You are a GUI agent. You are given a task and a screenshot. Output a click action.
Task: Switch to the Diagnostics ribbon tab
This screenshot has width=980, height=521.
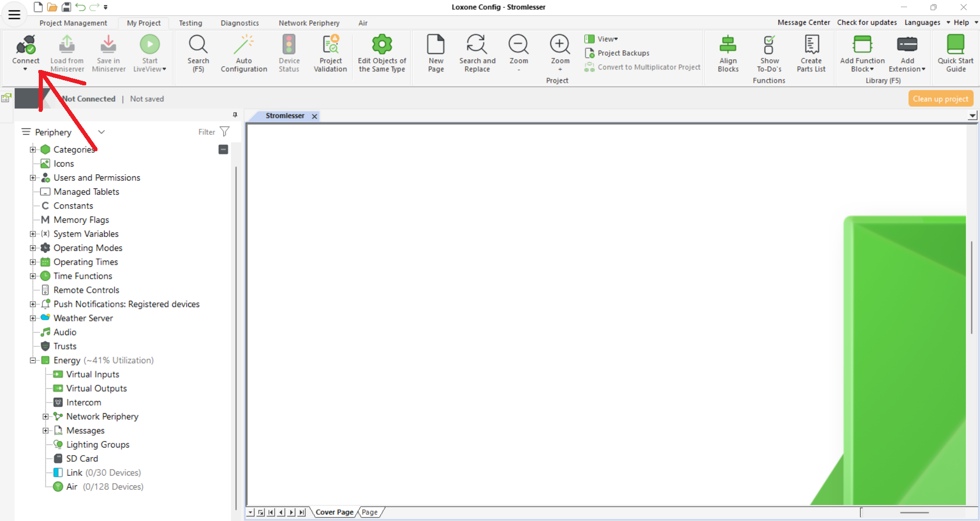pos(239,23)
